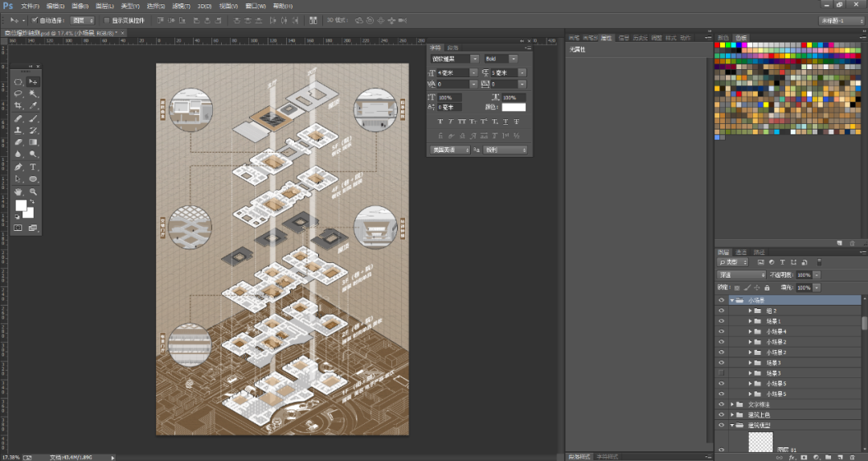Screen dimensions: 868x461
Task: Hide the 组 2 group layer
Action: pyautogui.click(x=721, y=311)
